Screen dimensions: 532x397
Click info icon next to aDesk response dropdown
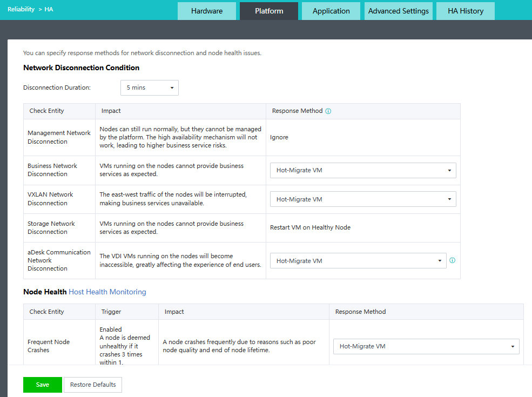[453, 260]
